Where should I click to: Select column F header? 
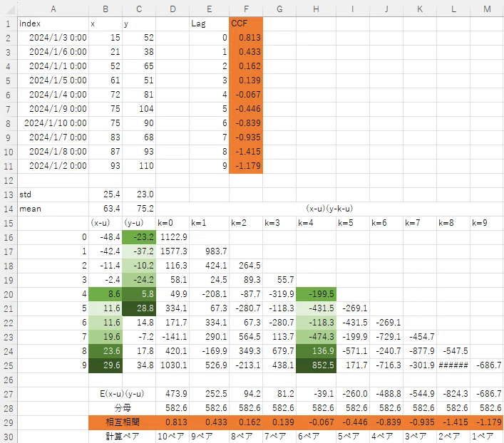coord(246,9)
